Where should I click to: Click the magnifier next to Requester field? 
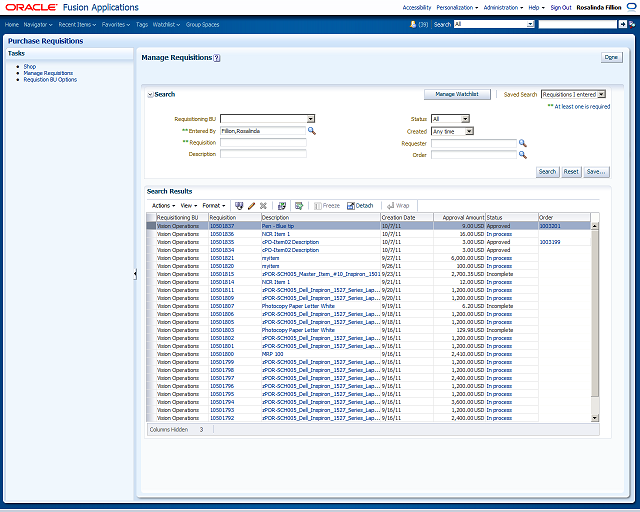point(522,143)
